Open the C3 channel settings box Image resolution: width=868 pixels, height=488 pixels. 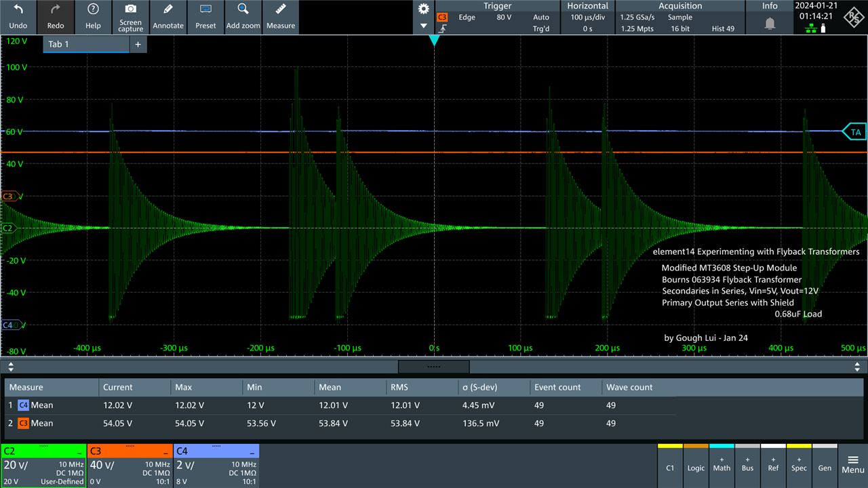pyautogui.click(x=130, y=466)
